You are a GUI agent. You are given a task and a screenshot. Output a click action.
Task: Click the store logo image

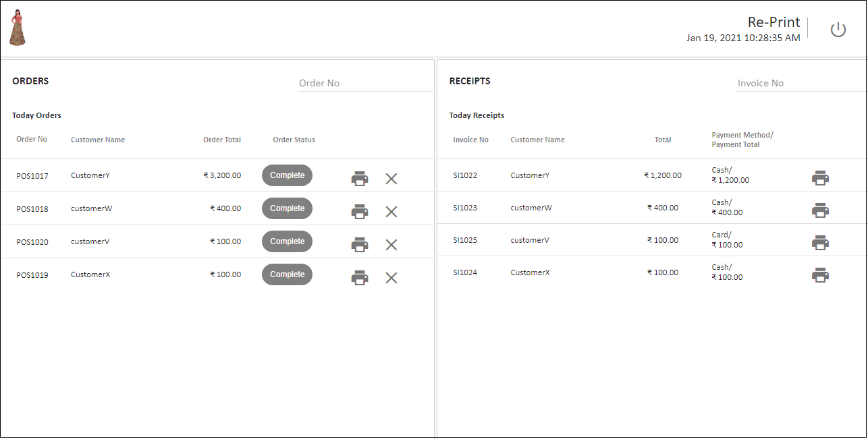[x=17, y=27]
